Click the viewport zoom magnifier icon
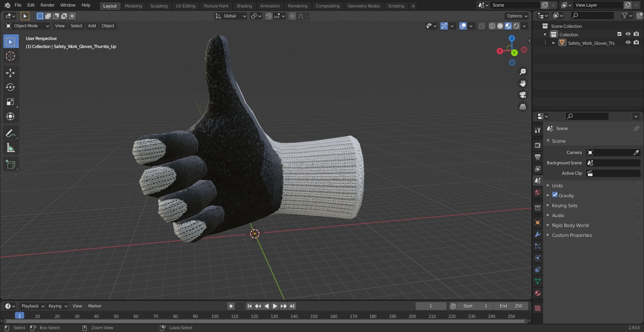 [x=523, y=72]
